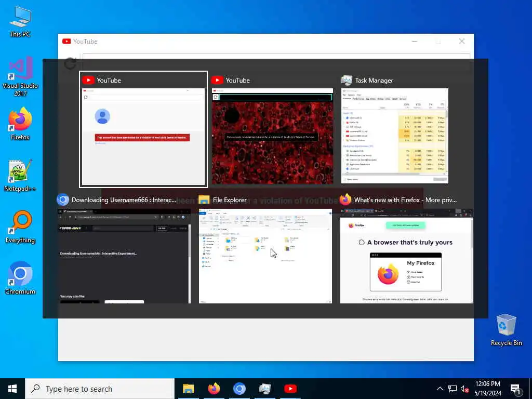The image size is (532, 399).
Task: Open YouTube app from the taskbar
Action: point(290,389)
